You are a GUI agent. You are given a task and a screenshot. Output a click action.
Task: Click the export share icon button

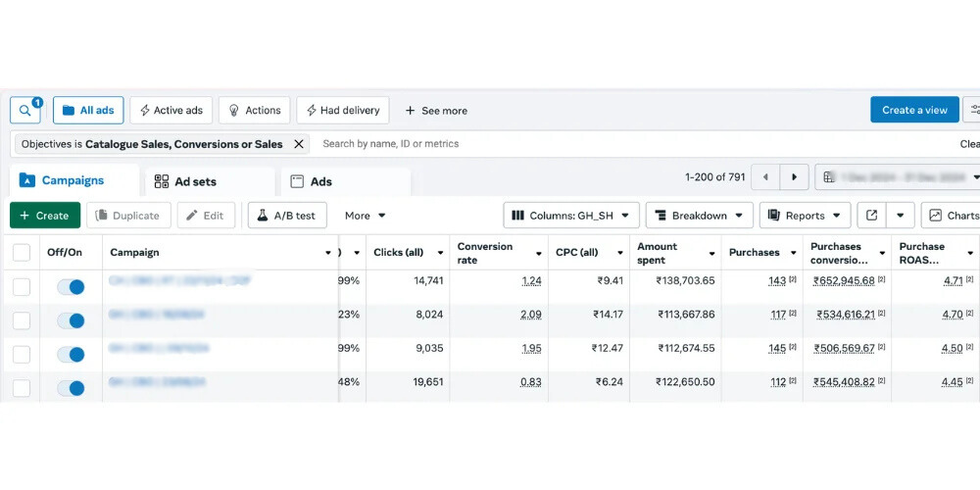pos(870,216)
